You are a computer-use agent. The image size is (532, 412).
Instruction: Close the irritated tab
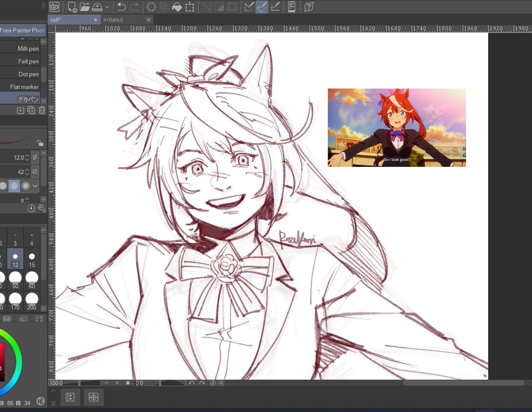(149, 20)
